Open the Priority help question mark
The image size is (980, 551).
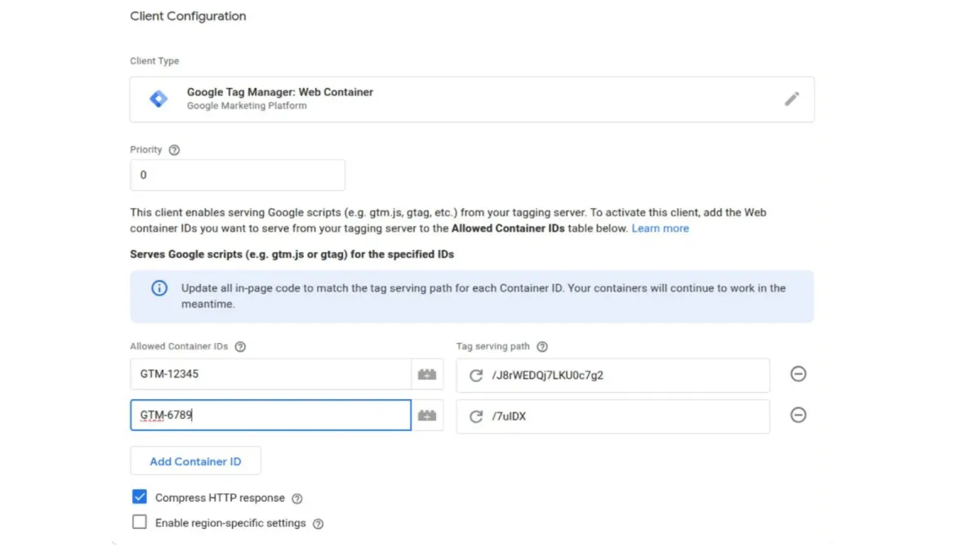tap(174, 150)
